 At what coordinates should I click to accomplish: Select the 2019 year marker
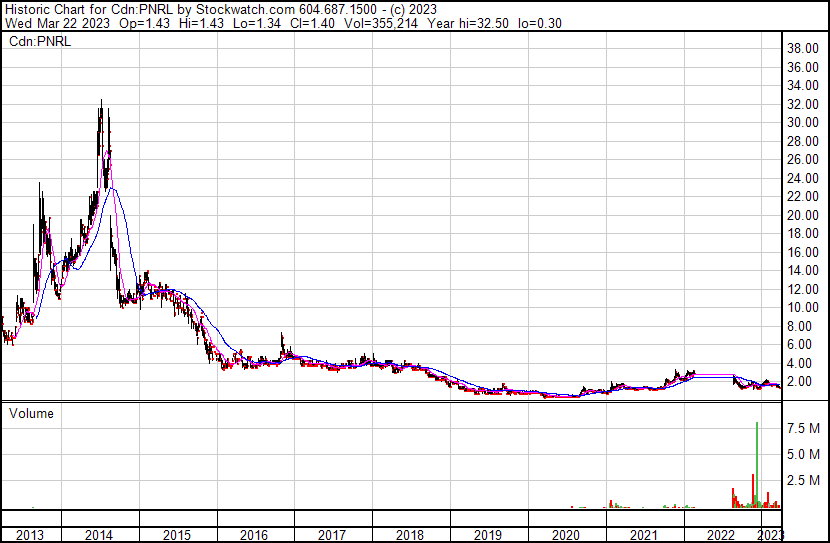point(488,535)
